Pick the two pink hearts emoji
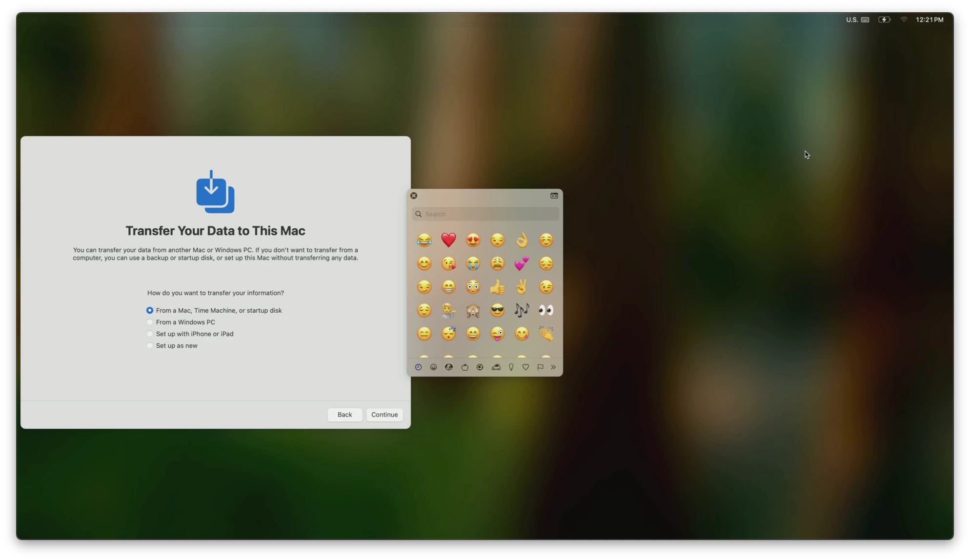 522,263
